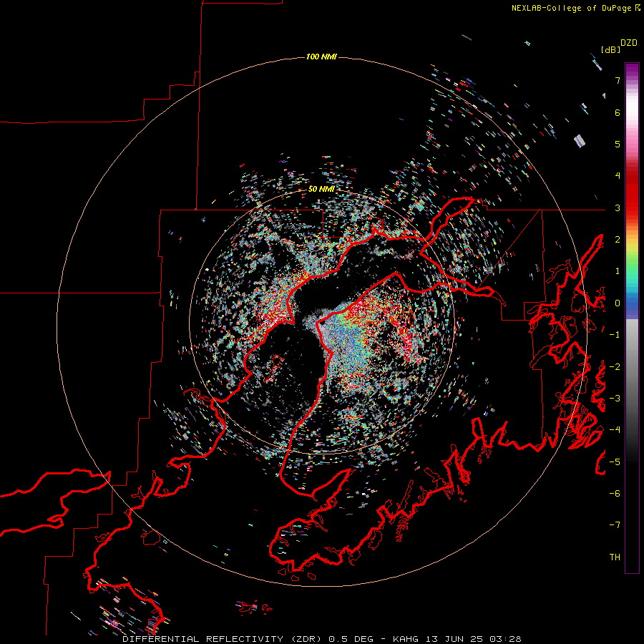Click the -6 value on color scale
This screenshot has width=644, height=644.
coord(615,494)
